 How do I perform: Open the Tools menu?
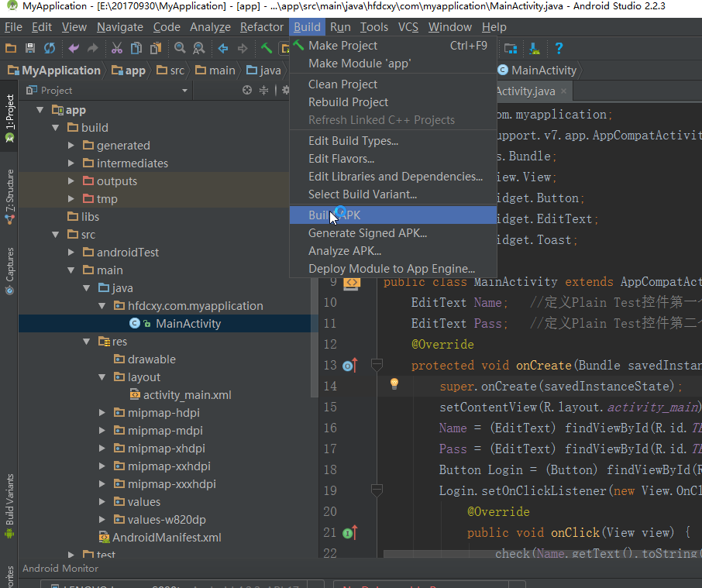click(x=374, y=27)
